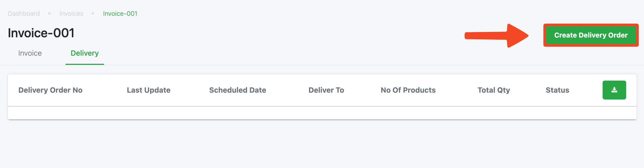Switch to the Invoice tab

pos(30,53)
